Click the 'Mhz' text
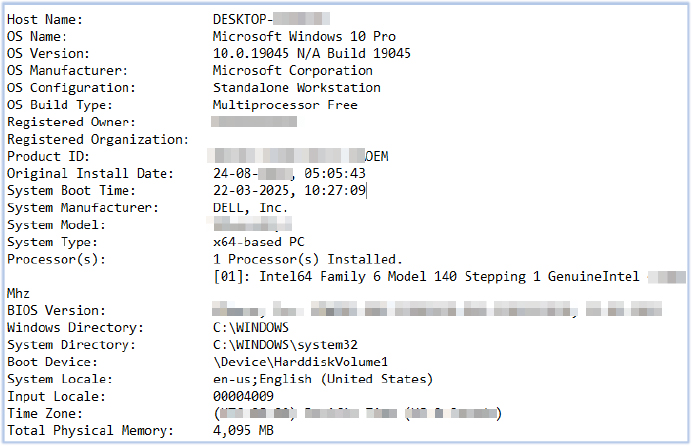This screenshot has height=446, width=692. tap(18, 294)
